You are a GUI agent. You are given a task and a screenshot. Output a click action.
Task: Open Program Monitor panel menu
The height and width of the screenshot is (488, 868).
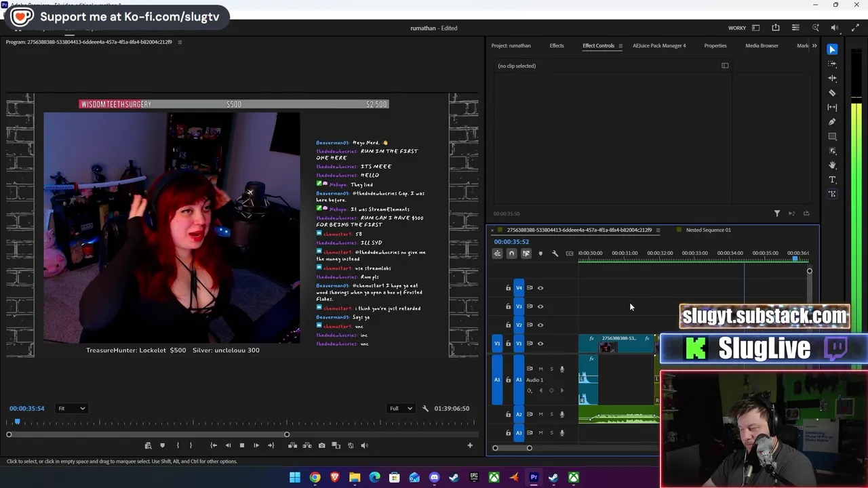tap(179, 42)
